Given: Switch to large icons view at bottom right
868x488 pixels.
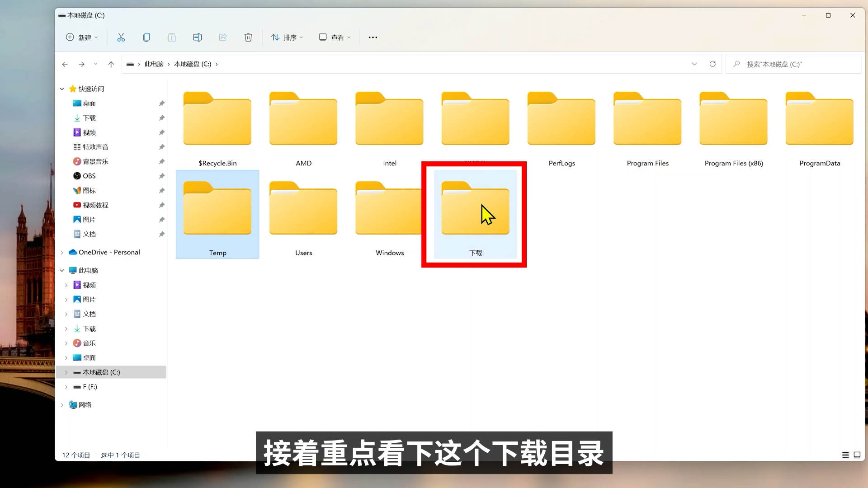Looking at the screenshot, I should click(x=858, y=455).
